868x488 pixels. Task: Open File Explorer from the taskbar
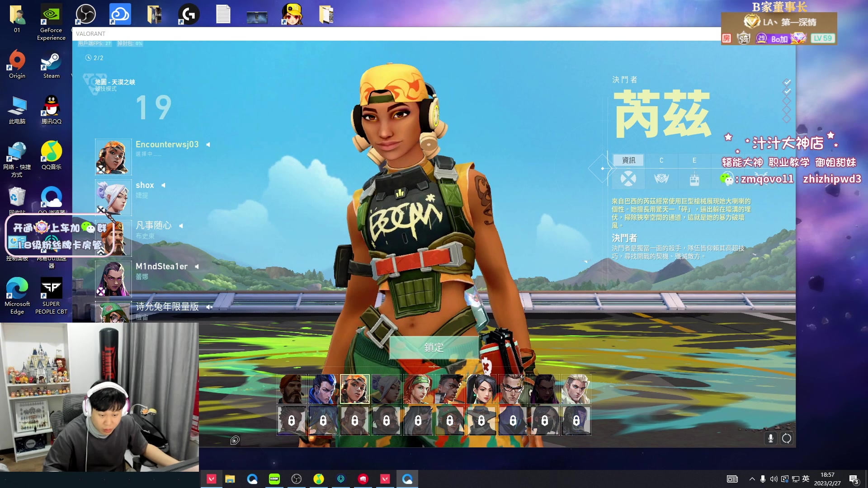click(x=230, y=479)
